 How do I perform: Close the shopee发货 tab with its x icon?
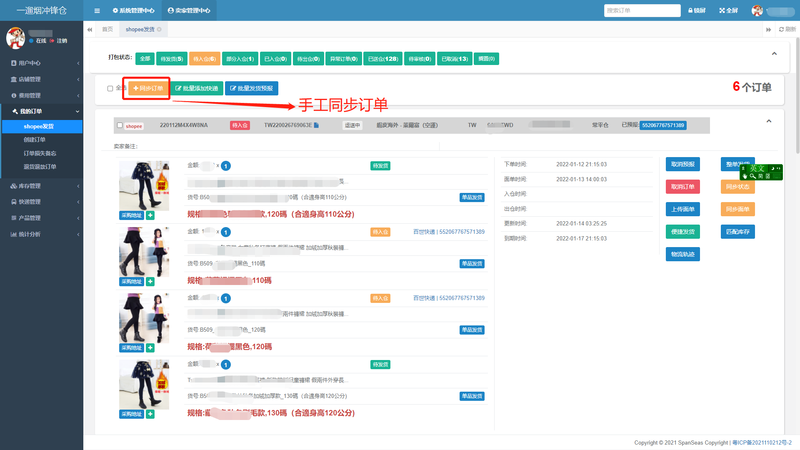click(x=159, y=31)
